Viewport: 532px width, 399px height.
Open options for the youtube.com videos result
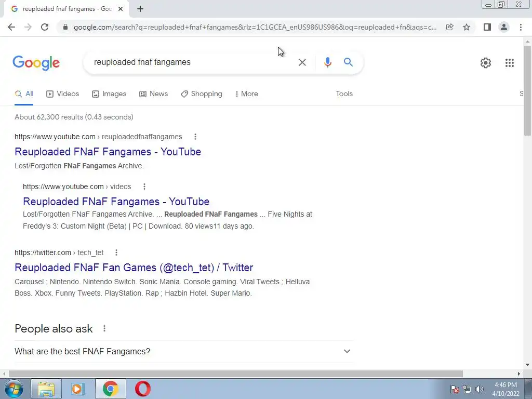point(144,187)
